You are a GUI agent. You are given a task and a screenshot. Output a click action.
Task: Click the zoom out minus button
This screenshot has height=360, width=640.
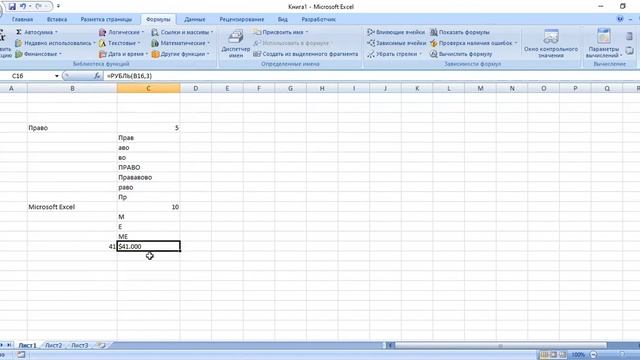pyautogui.click(x=594, y=355)
